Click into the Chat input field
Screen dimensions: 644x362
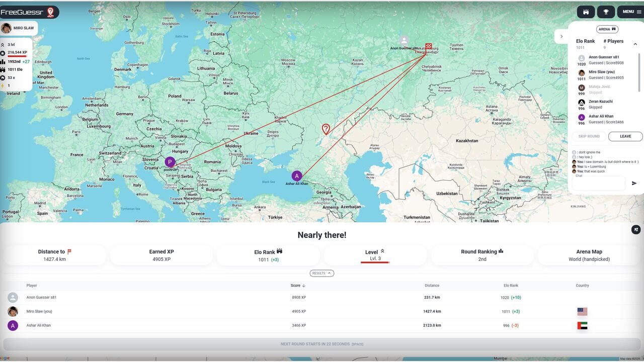599,183
